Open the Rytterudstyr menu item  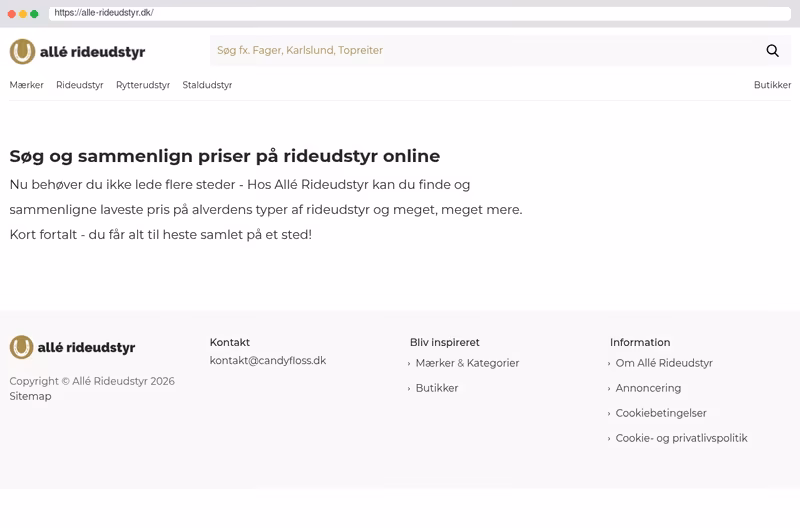(x=143, y=85)
